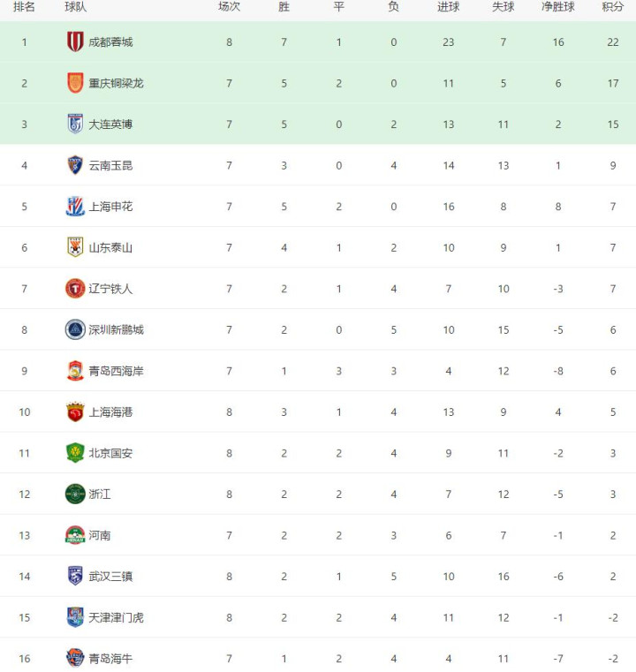Click the 排名 column header
The image size is (636, 672).
point(24,7)
